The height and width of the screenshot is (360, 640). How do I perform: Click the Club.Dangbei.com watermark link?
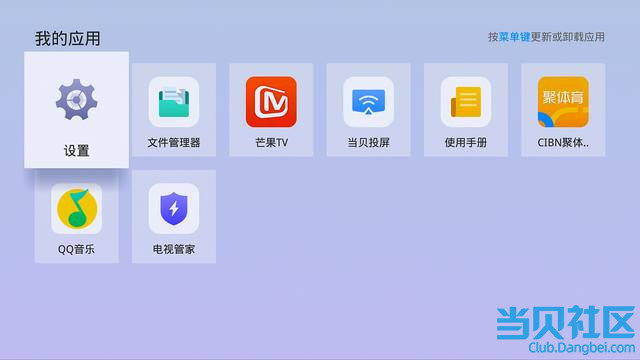click(582, 348)
